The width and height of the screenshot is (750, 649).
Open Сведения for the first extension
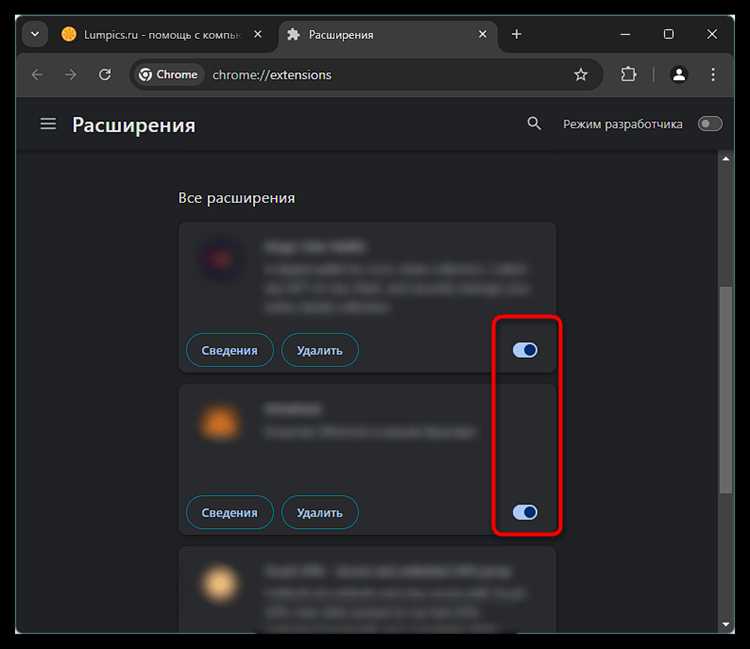pos(230,351)
